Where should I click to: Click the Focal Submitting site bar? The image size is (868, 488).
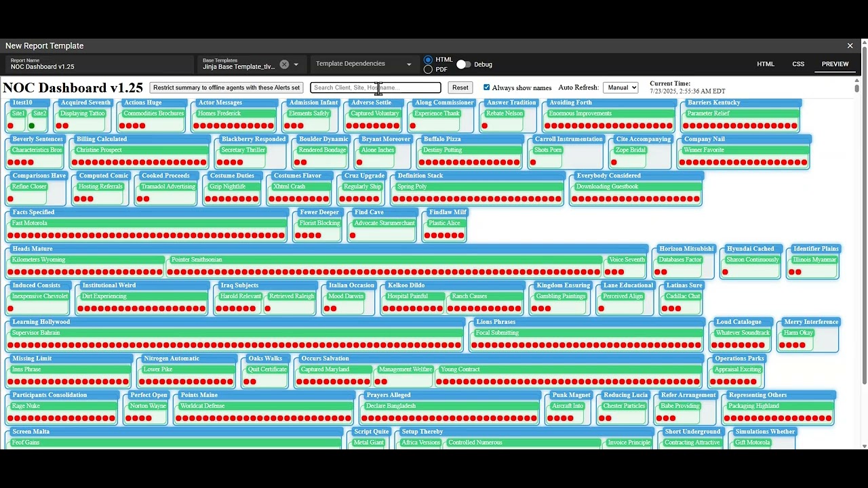[x=587, y=333]
